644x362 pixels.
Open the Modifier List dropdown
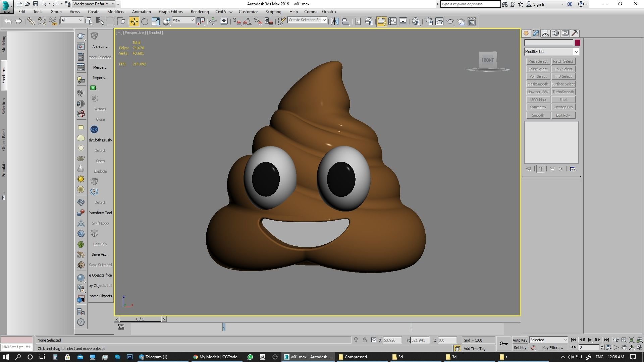point(552,52)
